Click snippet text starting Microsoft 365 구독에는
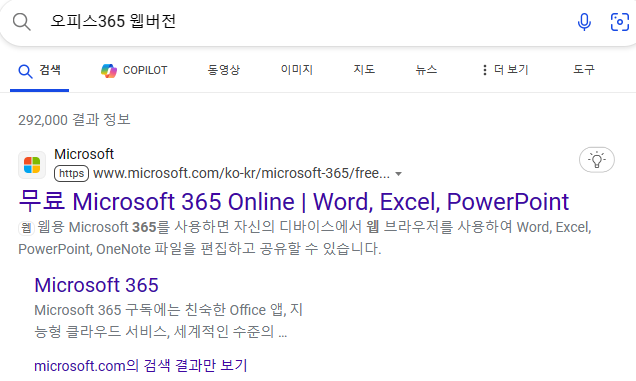Screen dimensions: 636x381 tap(168, 321)
